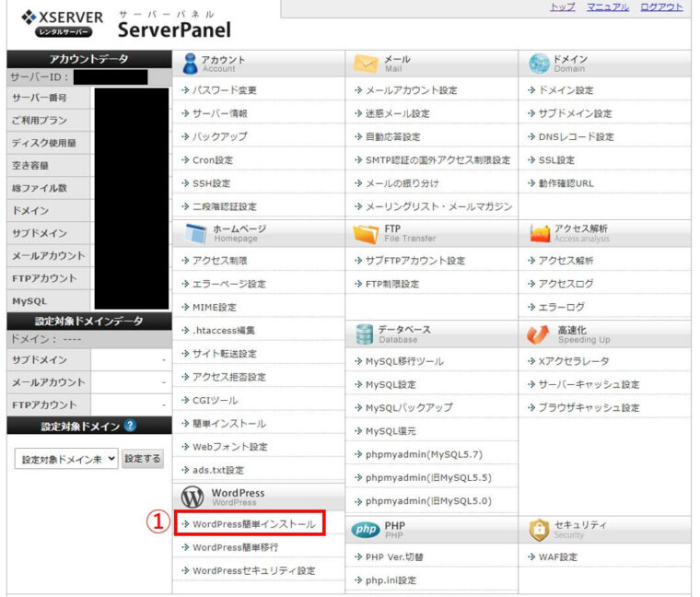Open MySQL設定
The height and width of the screenshot is (597, 700).
click(x=391, y=384)
